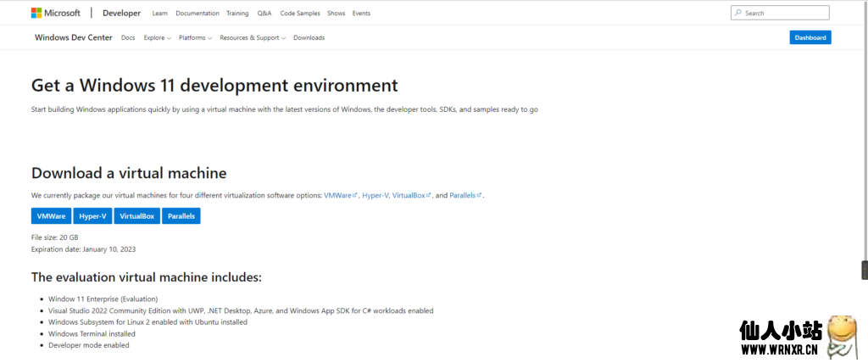Download the Hyper-V virtual machine
The image size is (868, 363).
tap(92, 216)
